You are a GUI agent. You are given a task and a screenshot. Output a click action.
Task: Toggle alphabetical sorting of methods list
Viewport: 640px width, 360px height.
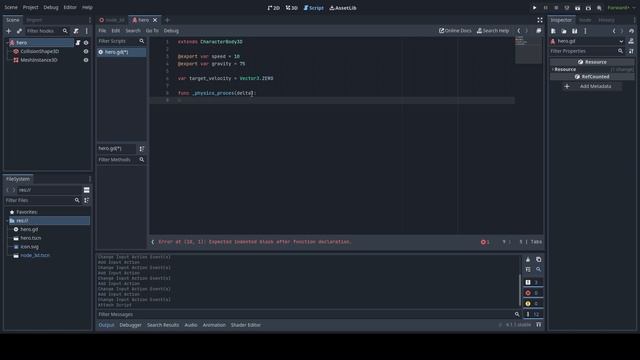[142, 149]
